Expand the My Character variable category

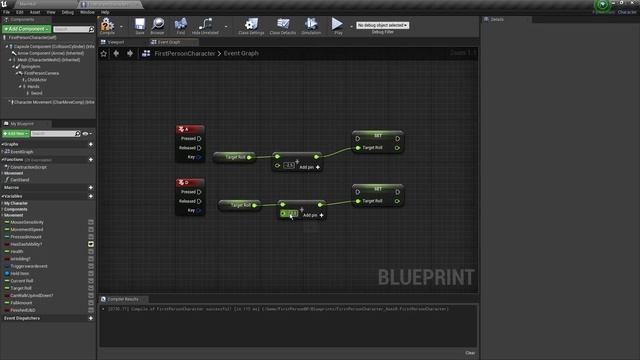pyautogui.click(x=2, y=203)
